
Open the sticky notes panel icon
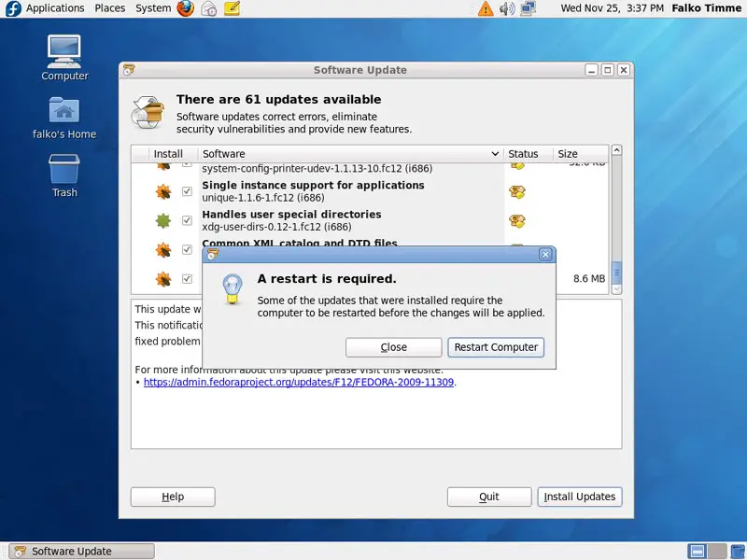click(233, 8)
